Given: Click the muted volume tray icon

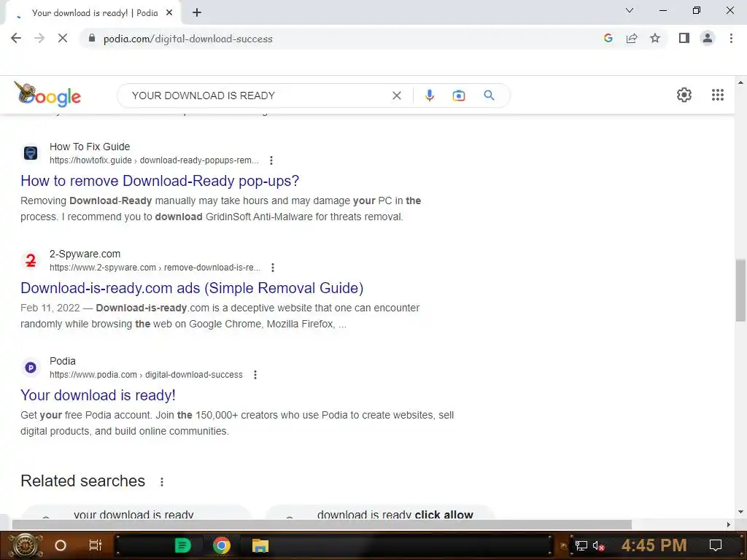Looking at the screenshot, I should (599, 545).
